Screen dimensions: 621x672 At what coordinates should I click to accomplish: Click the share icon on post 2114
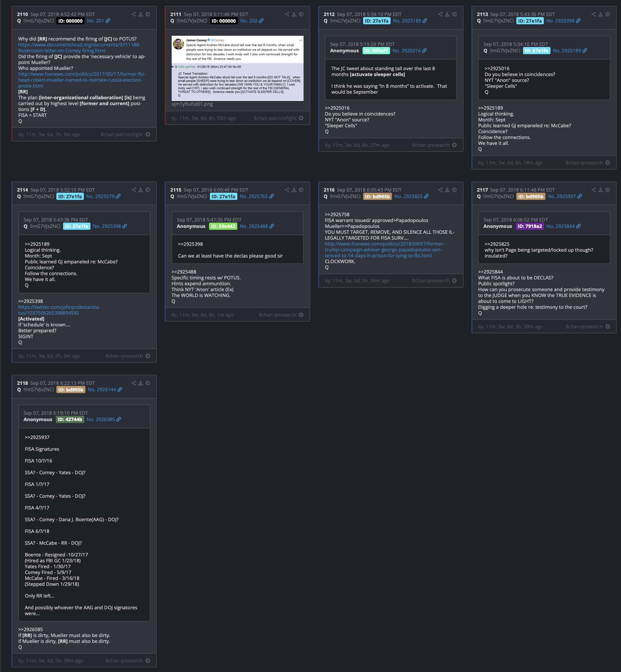coord(134,190)
